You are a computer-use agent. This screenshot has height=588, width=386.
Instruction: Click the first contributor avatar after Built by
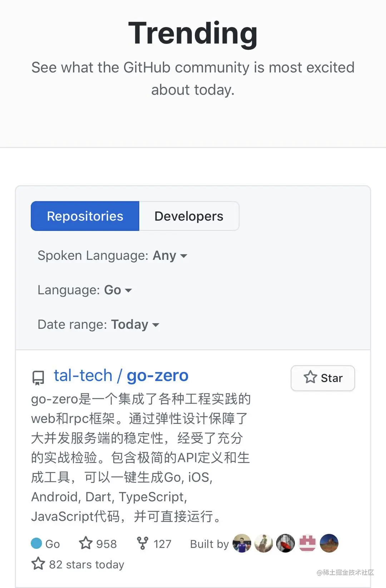point(242,543)
